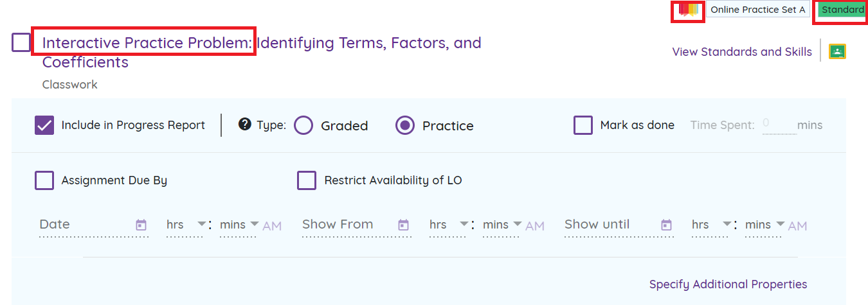
Task: Open the Show until calendar picker
Action: [x=666, y=225]
